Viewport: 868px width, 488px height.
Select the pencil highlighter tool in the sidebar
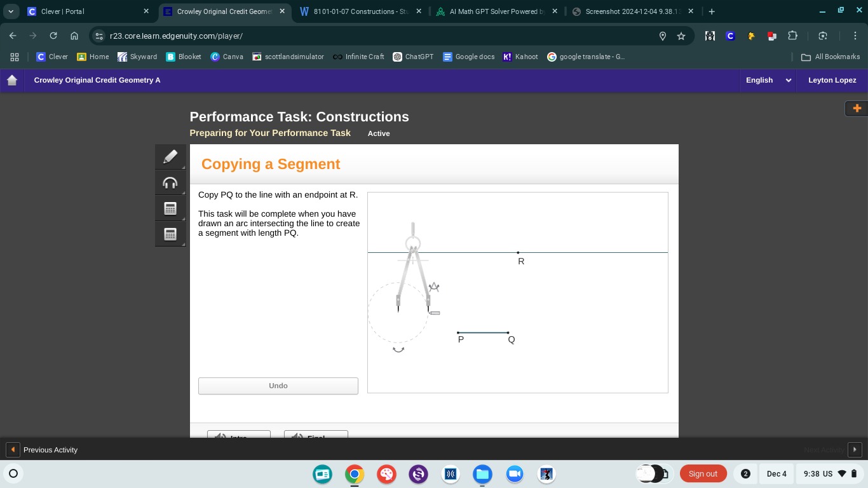pyautogui.click(x=170, y=157)
